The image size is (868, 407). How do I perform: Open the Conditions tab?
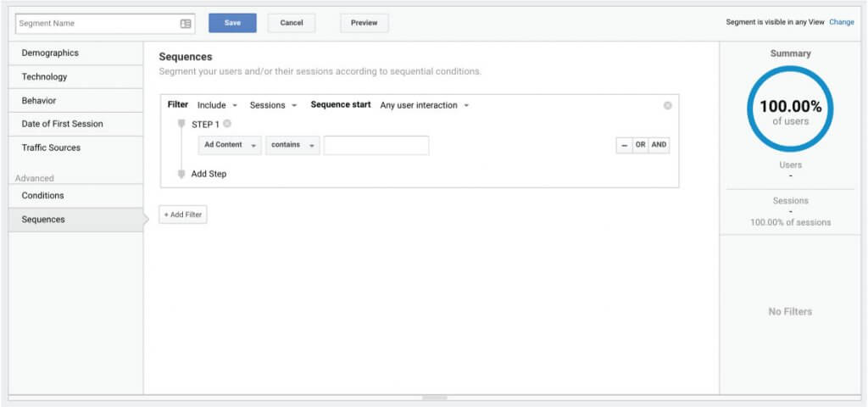(x=75, y=196)
